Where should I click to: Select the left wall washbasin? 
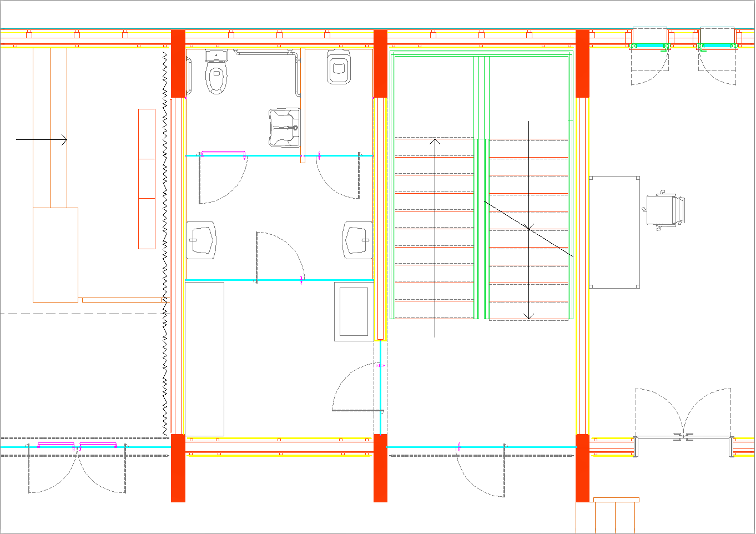200,240
